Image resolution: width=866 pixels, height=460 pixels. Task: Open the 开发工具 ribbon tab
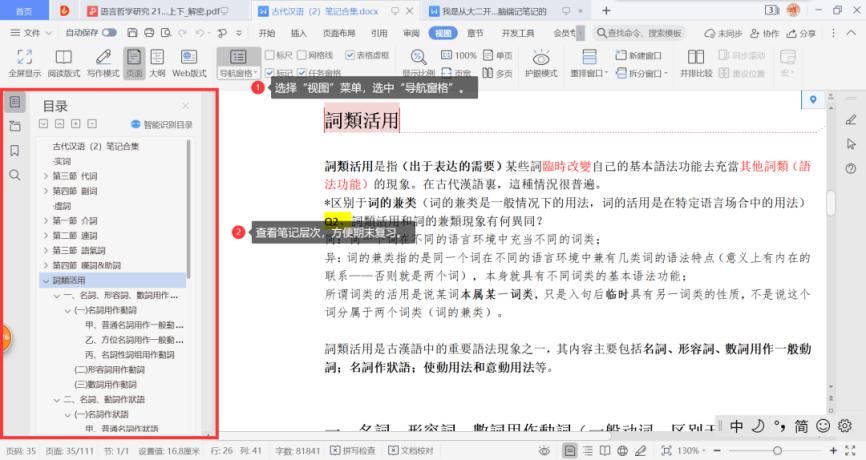(518, 33)
